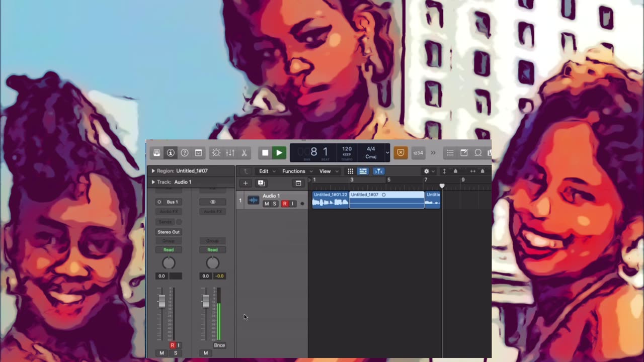
Task: Toggle input monitoring on Audio 1 header
Action: [x=292, y=204]
